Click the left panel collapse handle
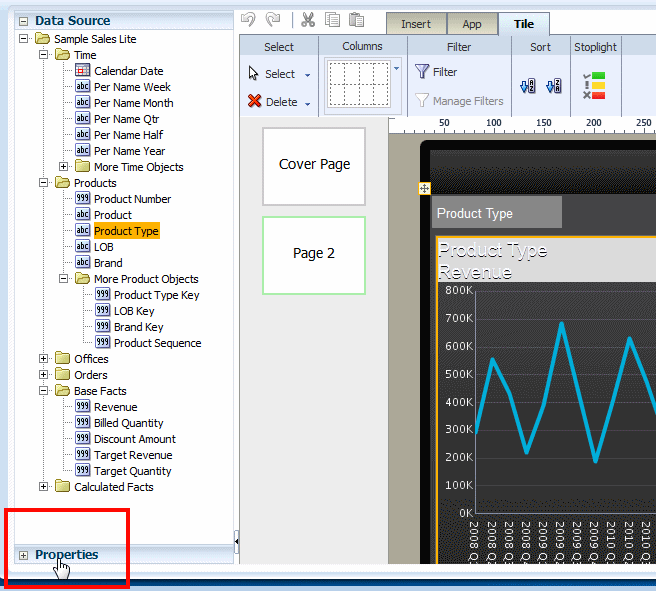Image resolution: width=656 pixels, height=591 pixels. point(236,542)
